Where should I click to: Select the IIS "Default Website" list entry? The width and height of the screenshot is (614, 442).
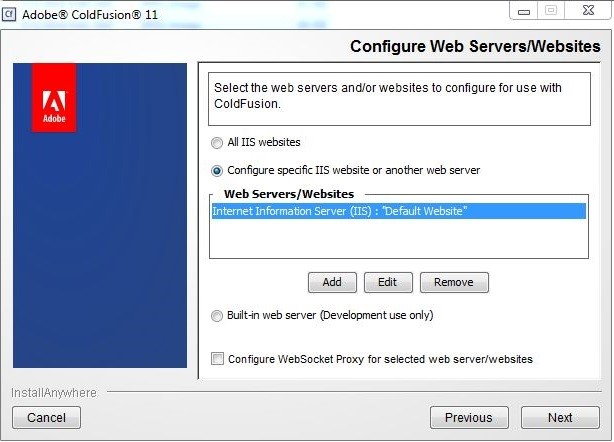339,211
